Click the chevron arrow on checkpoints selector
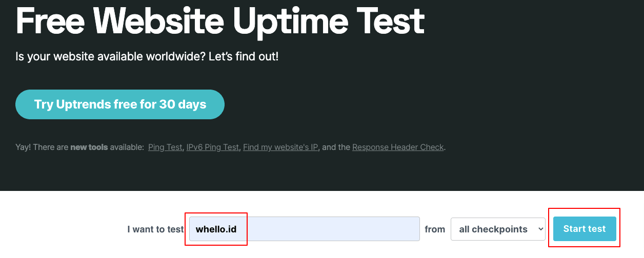 [x=540, y=229]
